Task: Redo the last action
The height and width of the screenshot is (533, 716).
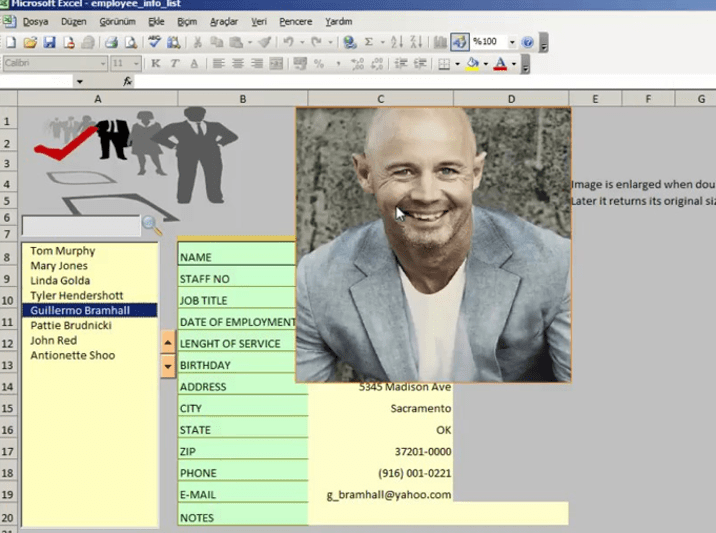Action: tap(316, 42)
